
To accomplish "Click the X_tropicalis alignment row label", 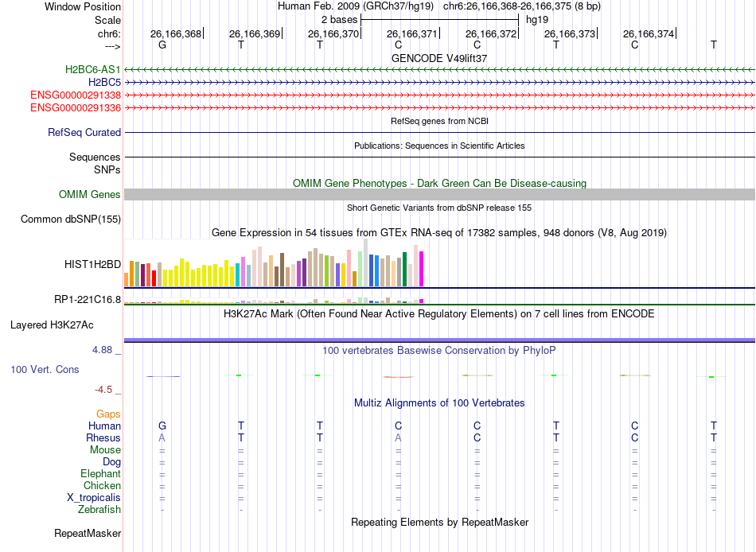I will (94, 498).
